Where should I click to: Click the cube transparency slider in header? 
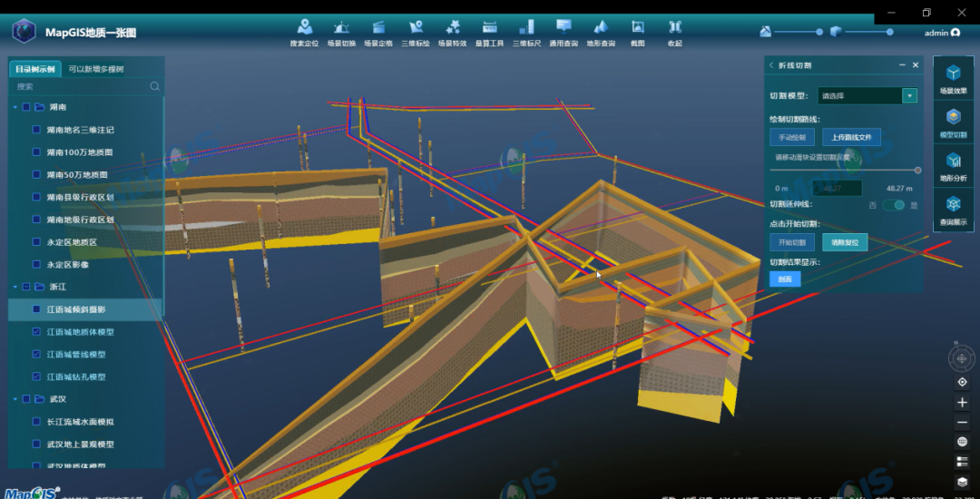tap(889, 32)
